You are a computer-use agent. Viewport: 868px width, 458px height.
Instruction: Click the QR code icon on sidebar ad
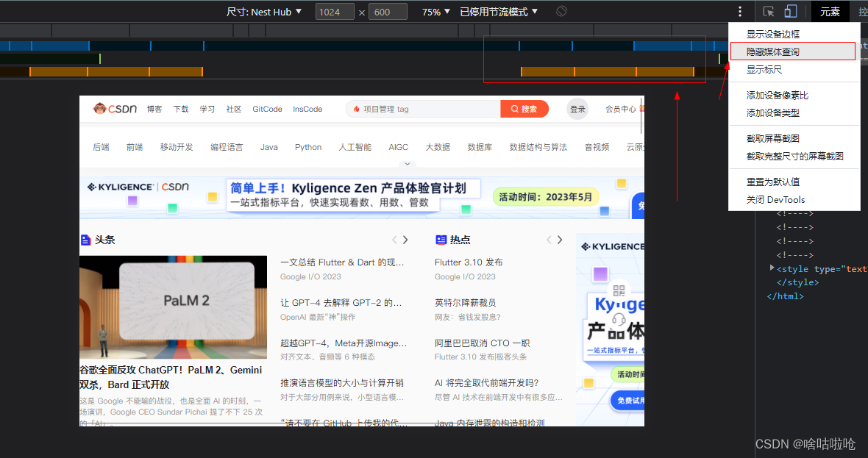[619, 290]
